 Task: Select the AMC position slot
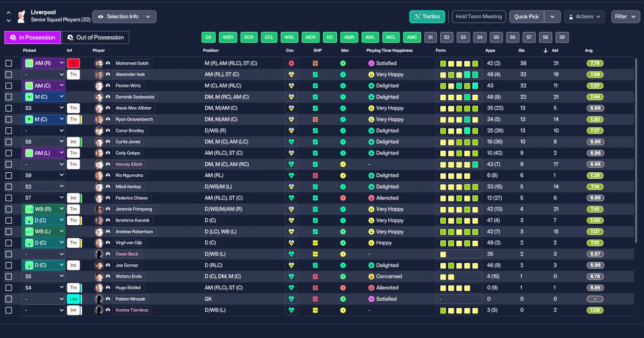click(412, 37)
